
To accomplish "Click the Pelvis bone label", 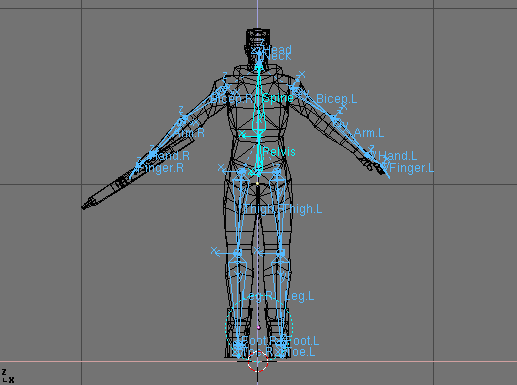I will tap(279, 152).
